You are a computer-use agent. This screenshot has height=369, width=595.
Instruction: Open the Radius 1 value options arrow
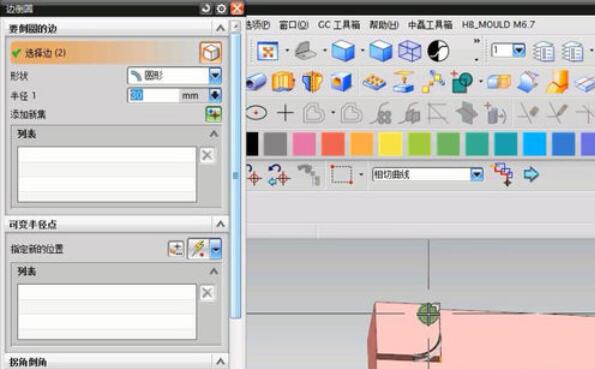coord(215,95)
